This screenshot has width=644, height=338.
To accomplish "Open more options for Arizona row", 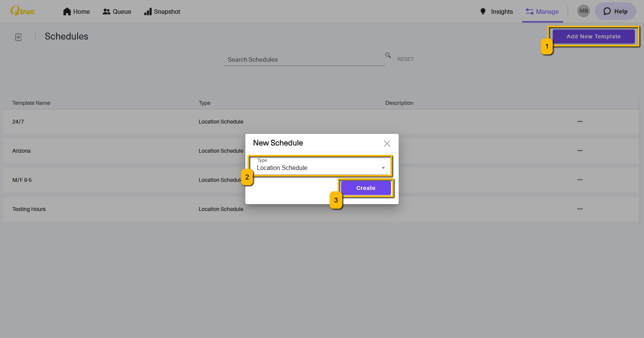I will 580,151.
